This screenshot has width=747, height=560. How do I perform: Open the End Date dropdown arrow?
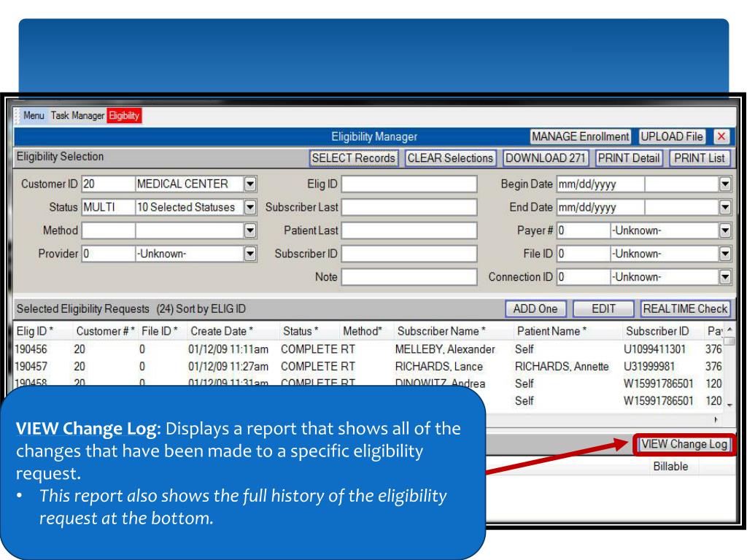[724, 207]
